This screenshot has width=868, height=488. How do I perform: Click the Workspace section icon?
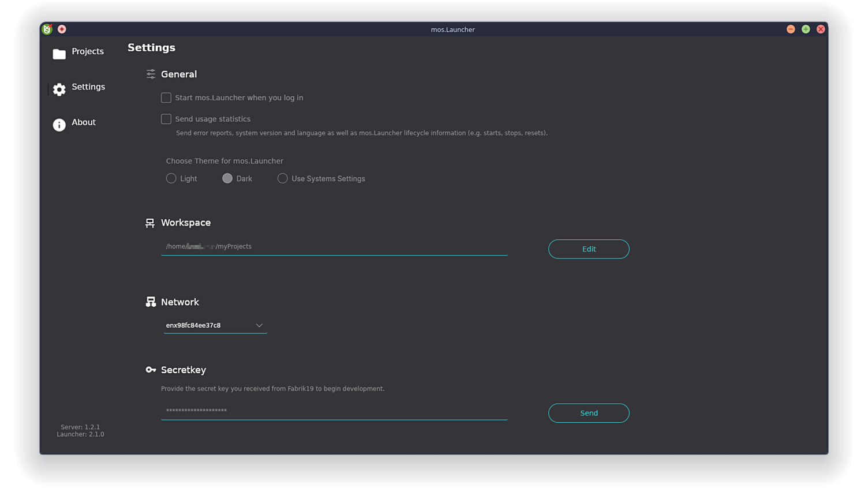click(151, 222)
